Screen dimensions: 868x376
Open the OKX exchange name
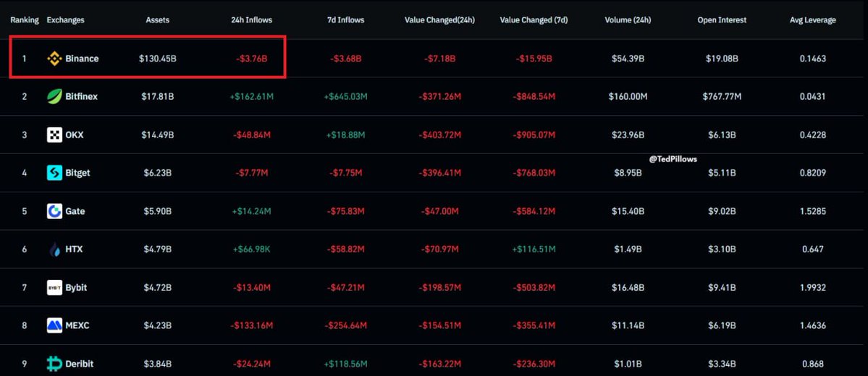click(74, 135)
